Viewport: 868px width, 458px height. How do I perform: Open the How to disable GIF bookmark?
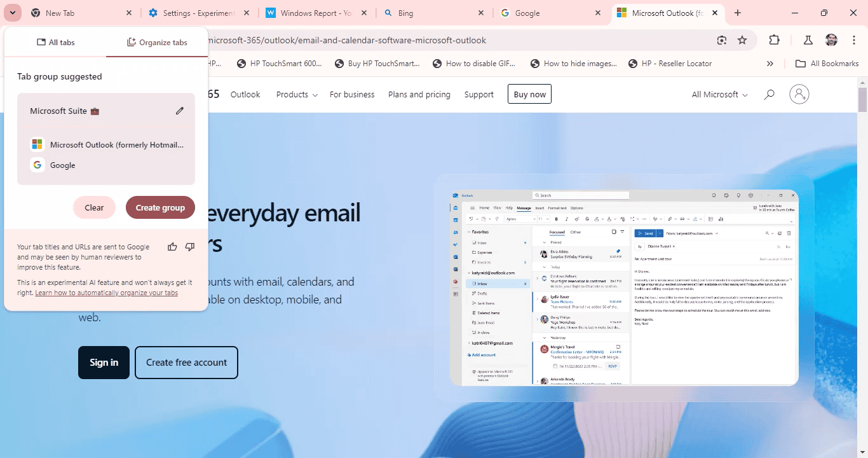click(x=474, y=64)
